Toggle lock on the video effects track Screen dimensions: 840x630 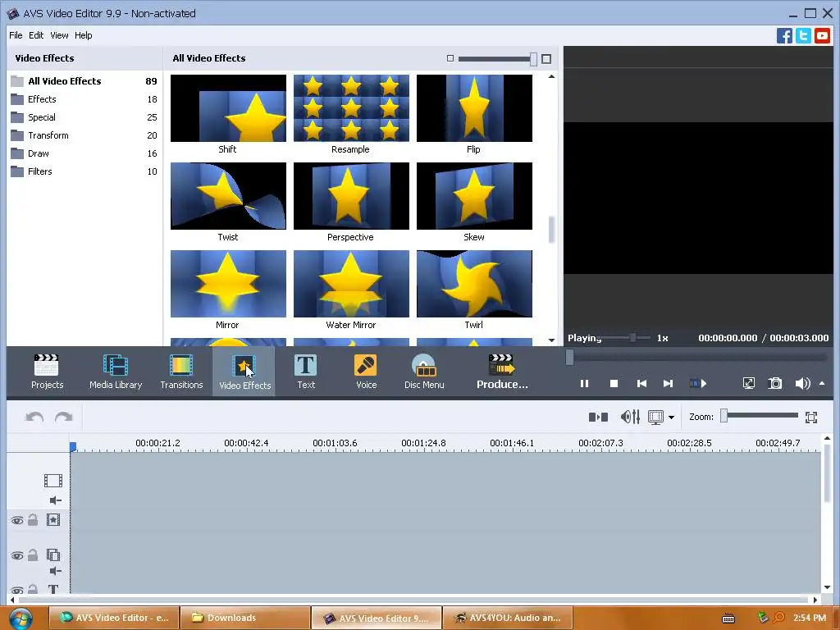click(33, 519)
